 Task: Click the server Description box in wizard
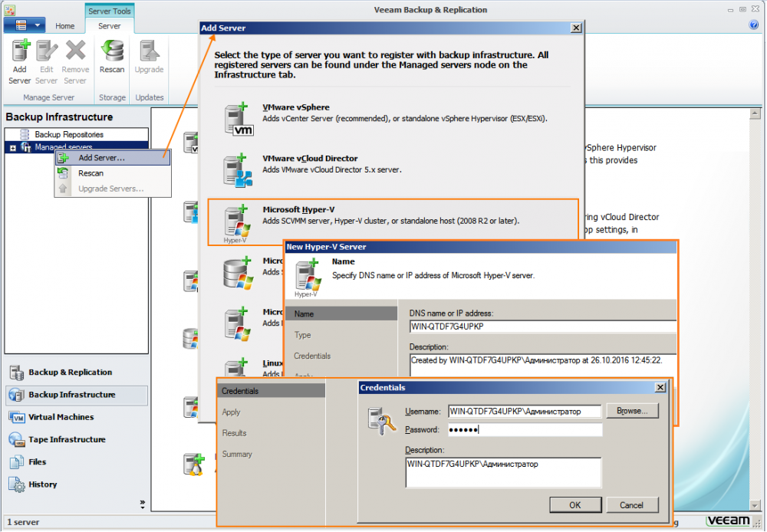543,365
